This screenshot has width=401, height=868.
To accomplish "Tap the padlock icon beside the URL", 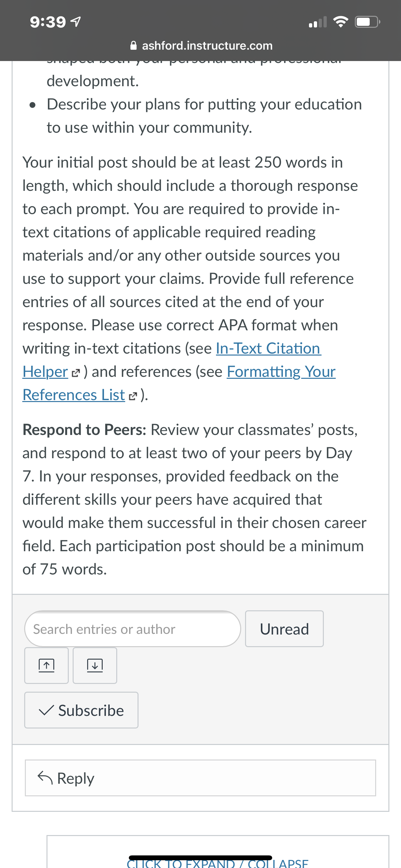I will 133,46.
